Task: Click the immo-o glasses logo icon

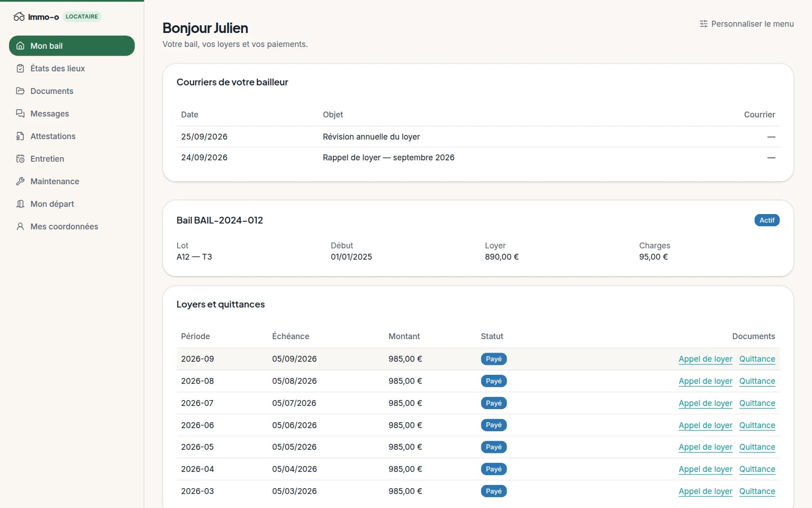Action: [19, 17]
